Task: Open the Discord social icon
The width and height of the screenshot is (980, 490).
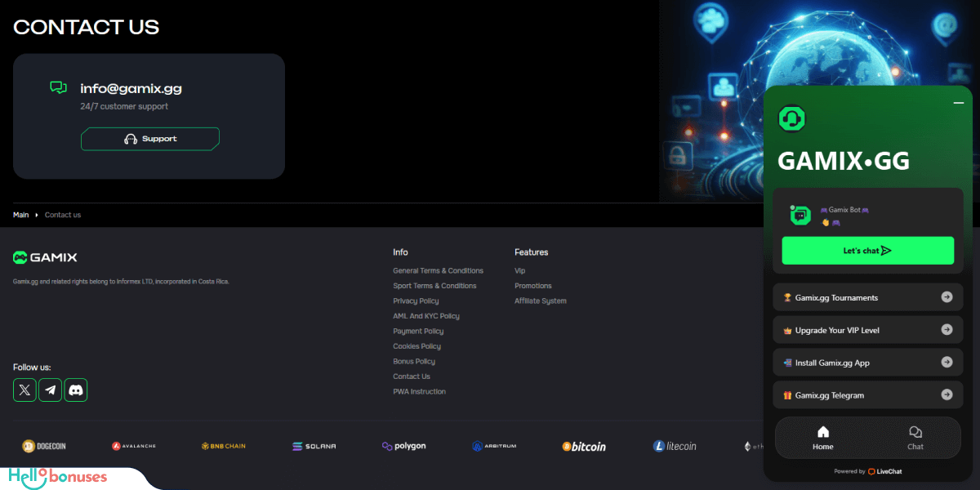Action: [76, 390]
